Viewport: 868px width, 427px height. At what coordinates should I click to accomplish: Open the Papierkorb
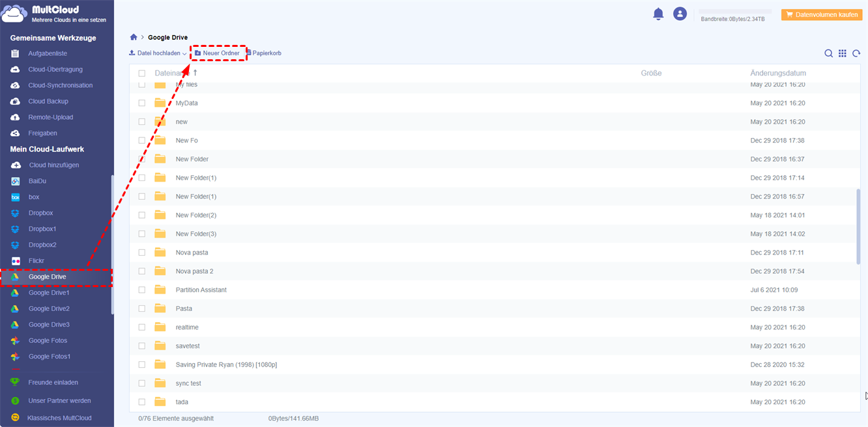tap(263, 53)
